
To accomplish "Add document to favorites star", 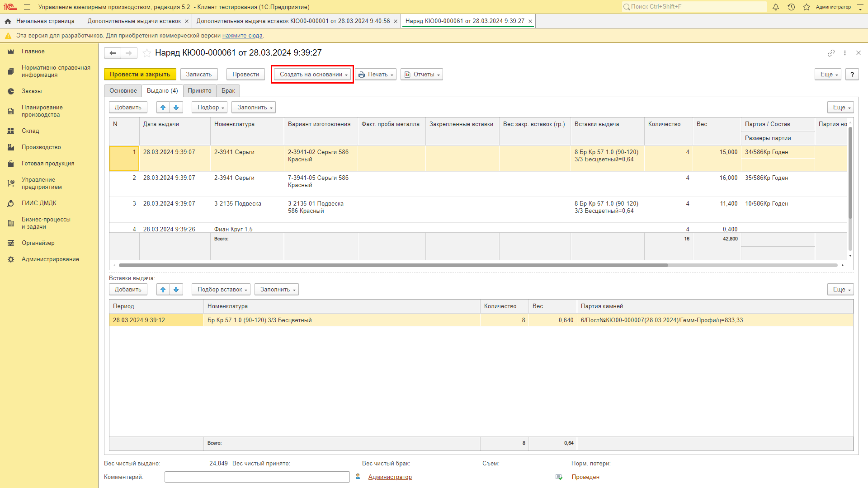I will [x=147, y=53].
